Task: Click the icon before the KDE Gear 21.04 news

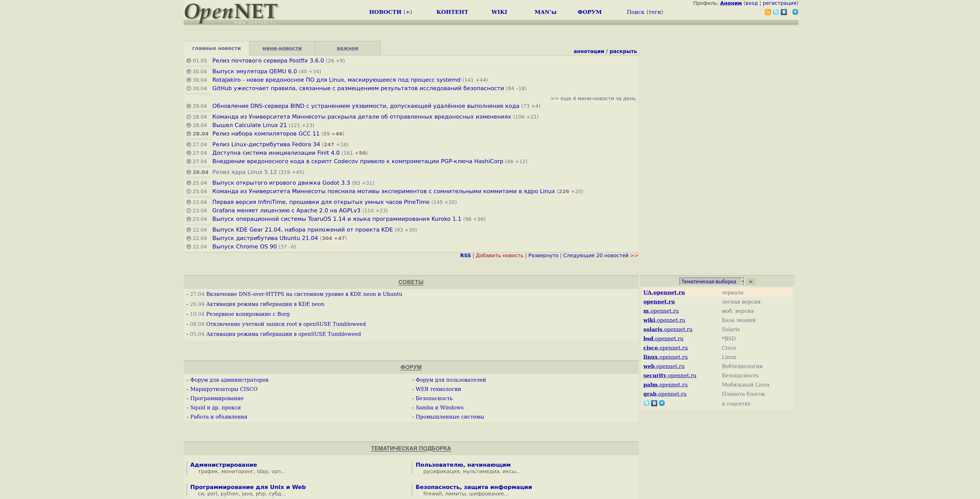Action: pyautogui.click(x=189, y=230)
